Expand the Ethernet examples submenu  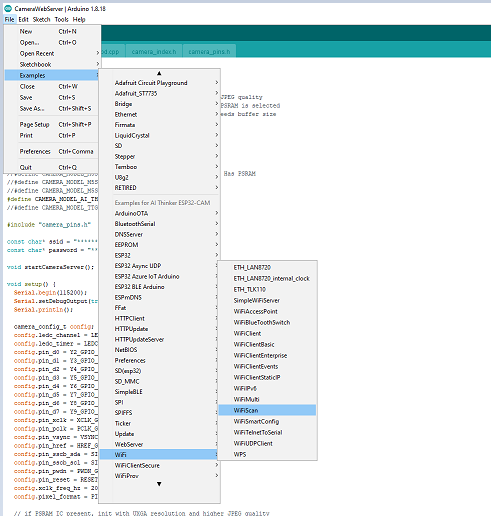160,114
